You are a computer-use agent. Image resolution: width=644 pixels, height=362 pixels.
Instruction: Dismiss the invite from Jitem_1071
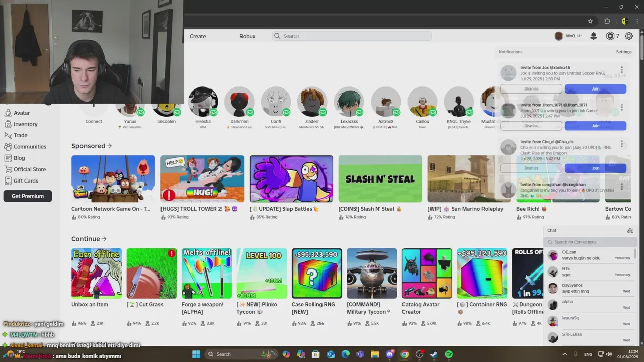(x=531, y=126)
